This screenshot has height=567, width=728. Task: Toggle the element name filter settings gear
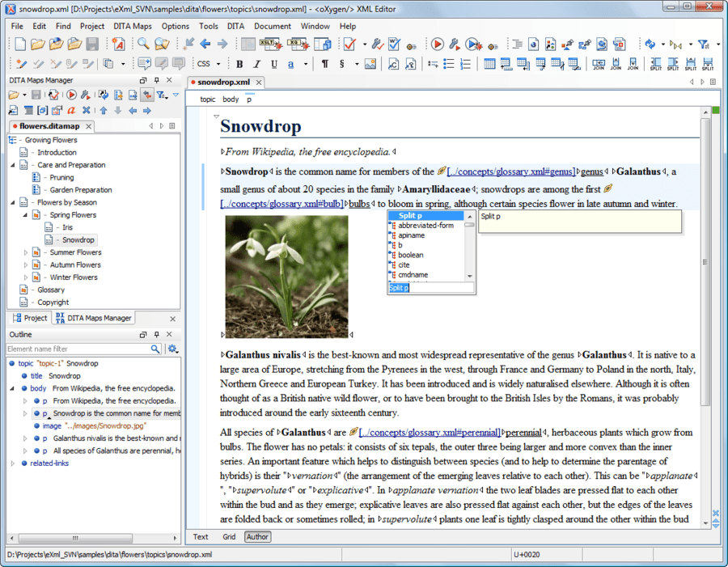pos(171,348)
